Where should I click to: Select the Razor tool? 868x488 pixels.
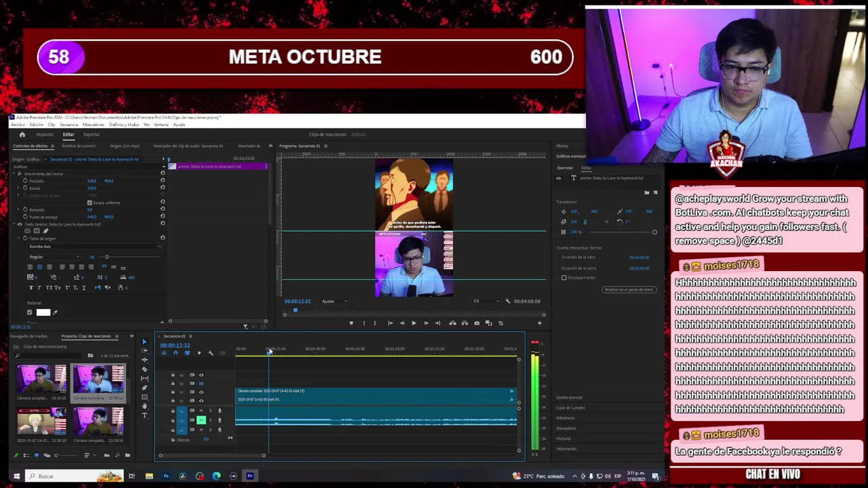(144, 369)
